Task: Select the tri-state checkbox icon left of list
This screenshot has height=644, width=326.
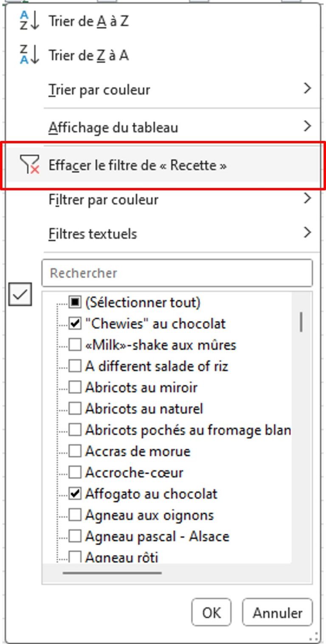Action: point(20,295)
